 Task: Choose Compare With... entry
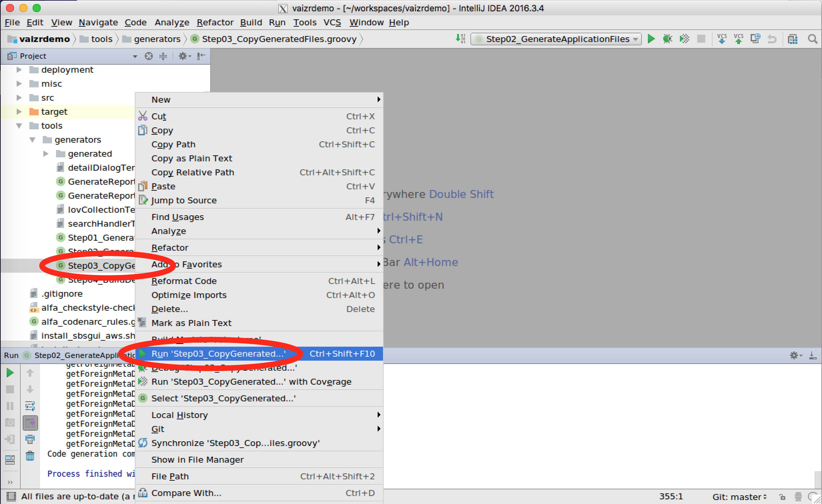tap(259, 493)
